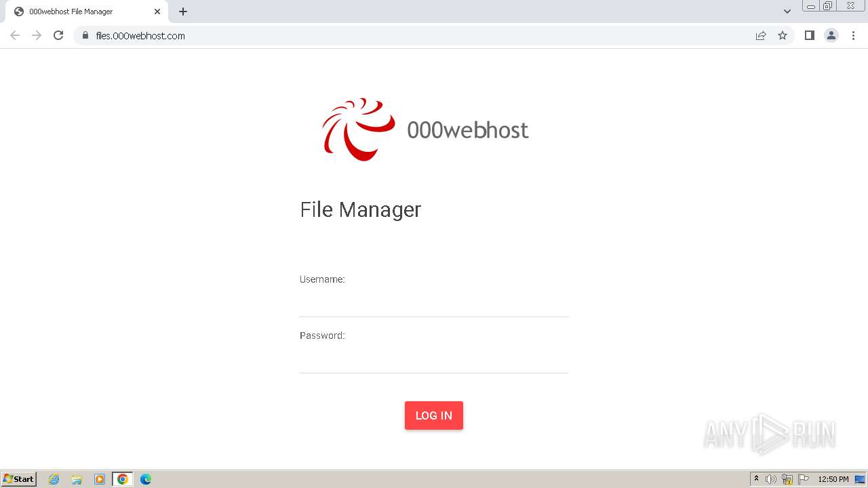Close the 000webhost File Manager tab
This screenshot has width=868, height=488.
[157, 12]
